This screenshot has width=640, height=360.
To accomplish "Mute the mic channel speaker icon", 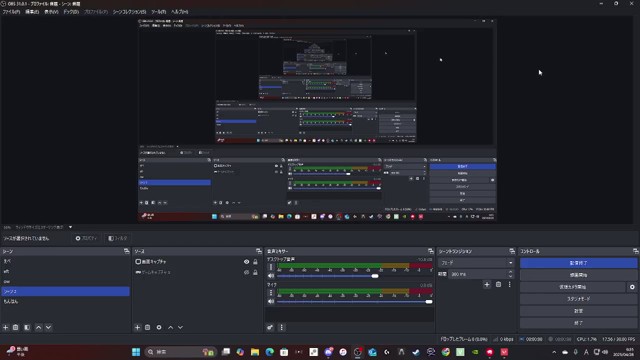I will coord(271,302).
